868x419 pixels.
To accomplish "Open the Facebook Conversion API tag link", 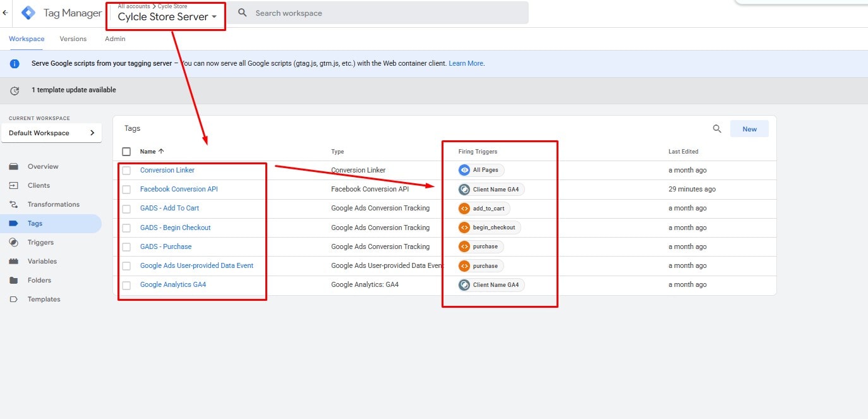I will (179, 190).
